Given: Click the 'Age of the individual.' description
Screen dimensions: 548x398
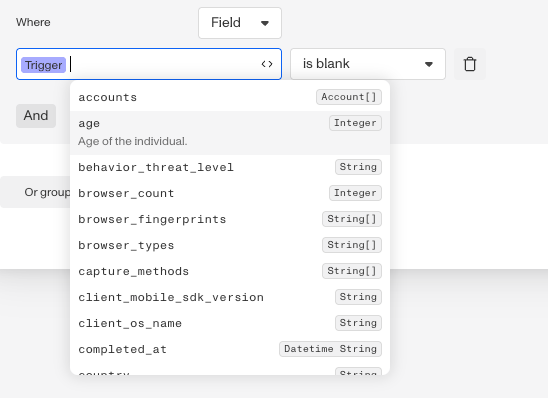Looking at the screenshot, I should (x=132, y=141).
